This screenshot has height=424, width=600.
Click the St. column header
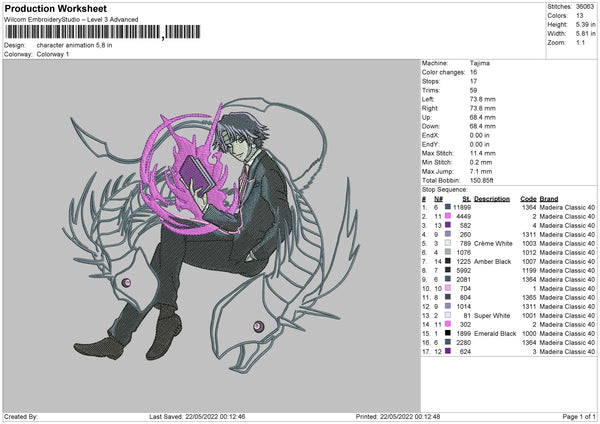[x=466, y=199]
